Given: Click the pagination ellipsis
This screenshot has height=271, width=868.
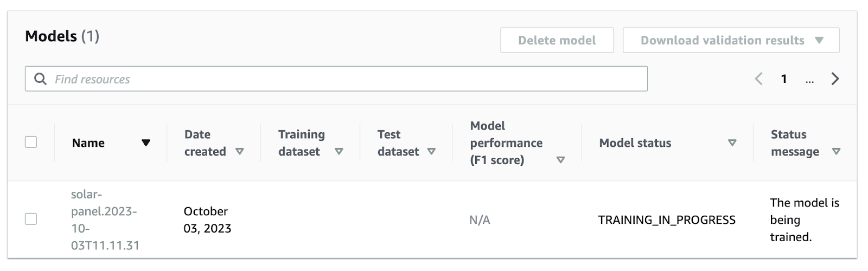Looking at the screenshot, I should click(x=809, y=79).
